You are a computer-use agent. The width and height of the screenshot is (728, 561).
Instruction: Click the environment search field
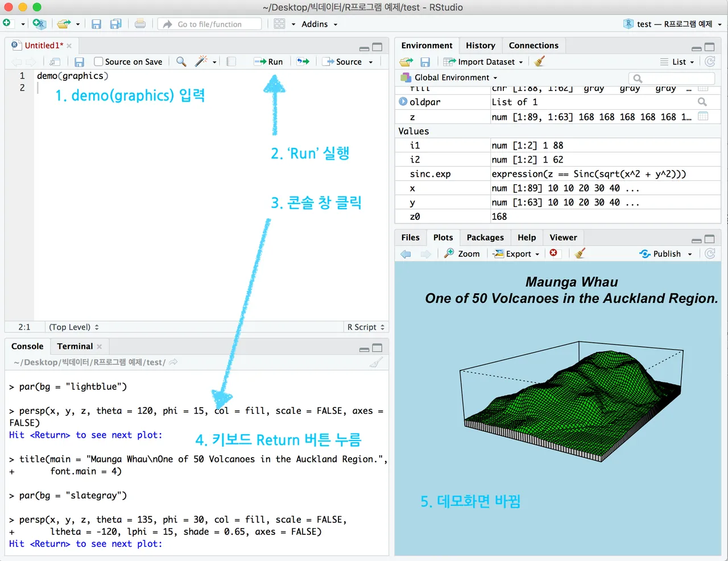coord(672,78)
